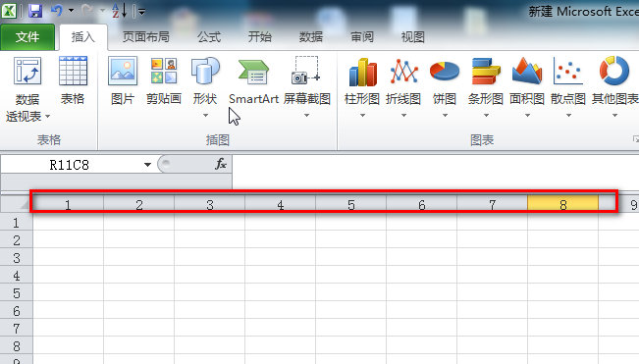Expand the 散点图 dropdown arrow
The width and height of the screenshot is (639, 364).
(x=568, y=116)
